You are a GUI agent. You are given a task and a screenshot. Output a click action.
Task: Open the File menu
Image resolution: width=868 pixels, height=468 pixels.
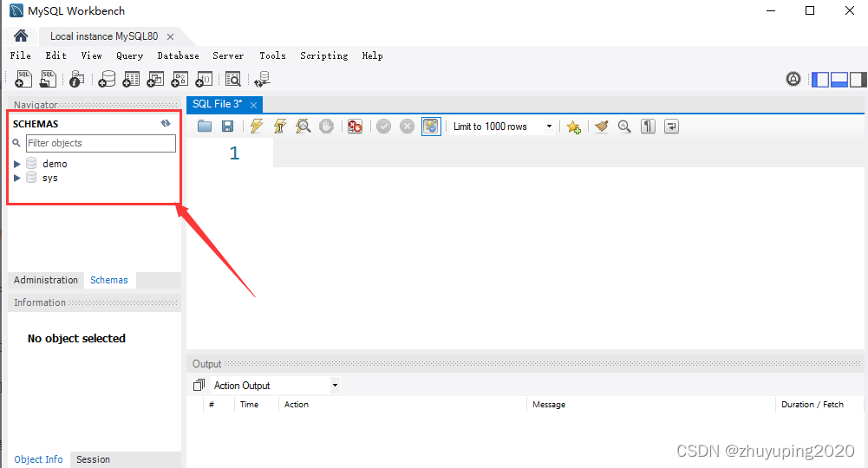click(21, 55)
